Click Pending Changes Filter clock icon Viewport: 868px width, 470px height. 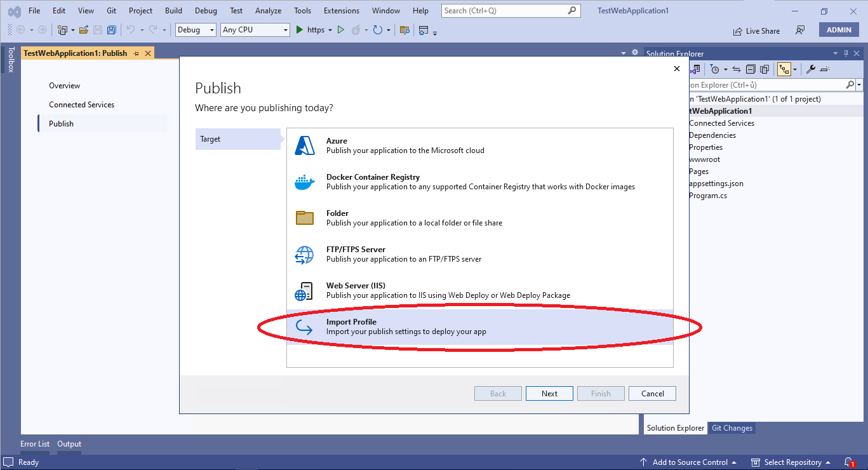pyautogui.click(x=715, y=69)
